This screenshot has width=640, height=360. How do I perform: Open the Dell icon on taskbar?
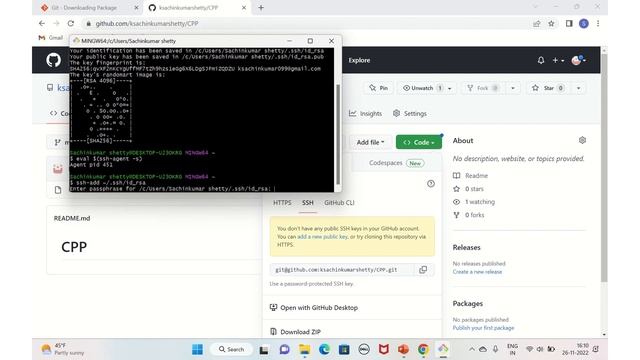click(364, 349)
